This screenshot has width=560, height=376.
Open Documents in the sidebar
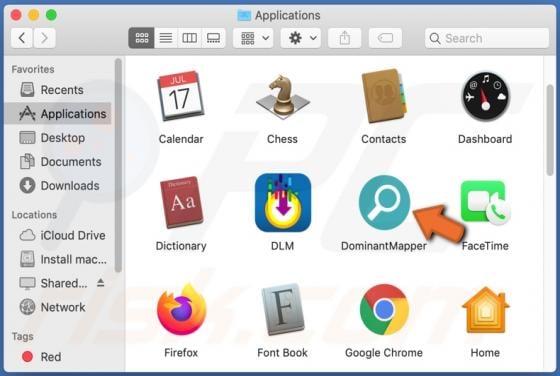(x=58, y=162)
